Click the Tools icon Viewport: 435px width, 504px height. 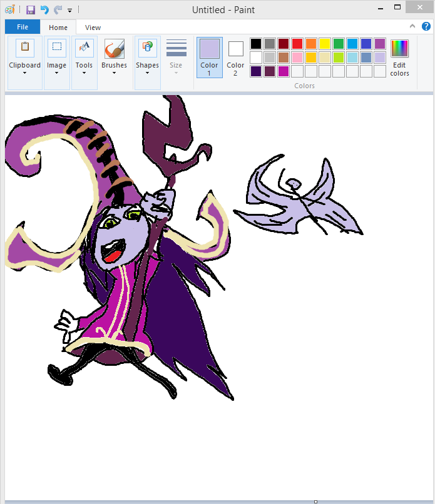point(84,48)
